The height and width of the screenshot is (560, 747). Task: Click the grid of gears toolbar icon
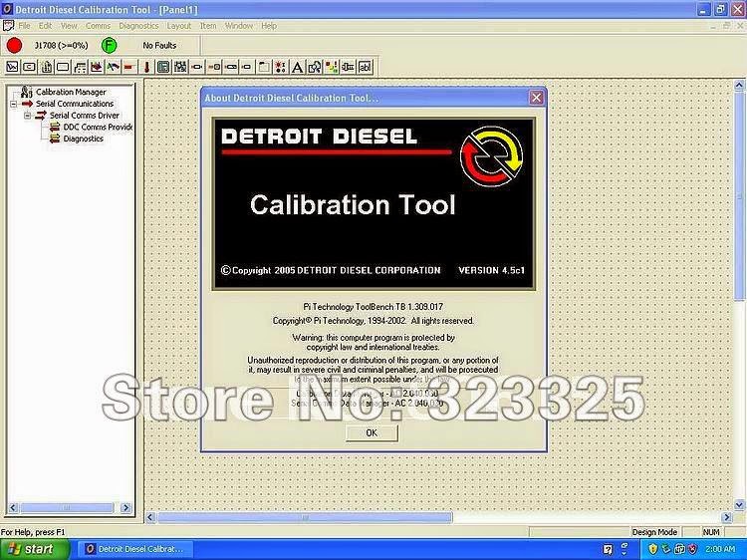[180, 67]
